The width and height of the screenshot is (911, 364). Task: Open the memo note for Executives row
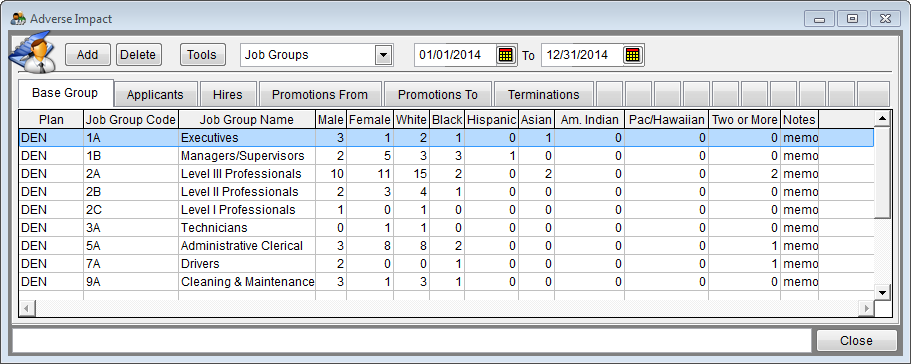[799, 138]
